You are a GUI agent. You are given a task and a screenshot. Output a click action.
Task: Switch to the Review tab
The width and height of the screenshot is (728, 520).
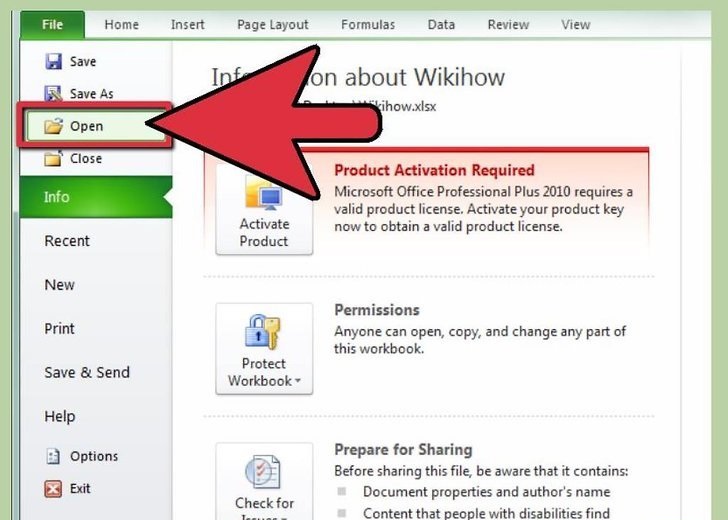point(508,25)
